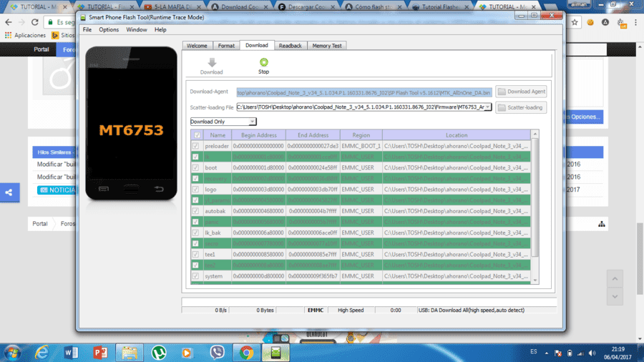The image size is (644, 362).
Task: Click page scroll-up arrow button on webpage
Action: pos(615,279)
